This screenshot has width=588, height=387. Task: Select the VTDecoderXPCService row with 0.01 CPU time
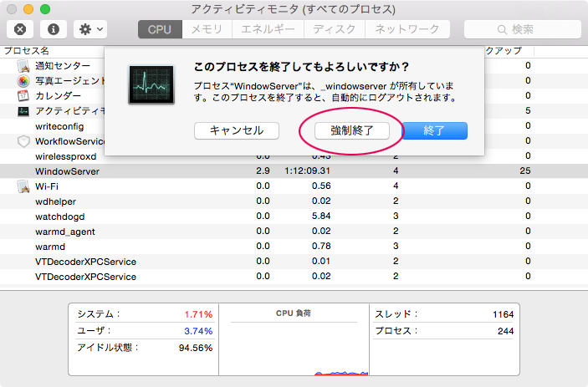click(x=294, y=261)
